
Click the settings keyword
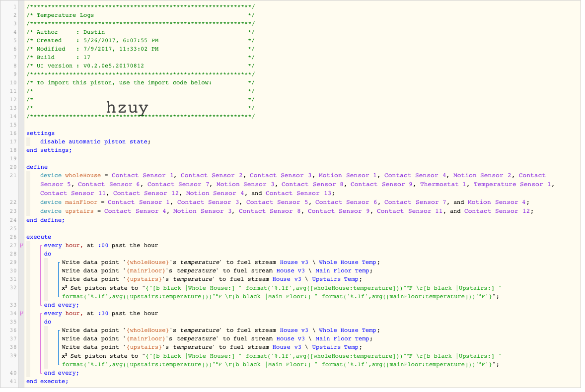pos(40,133)
